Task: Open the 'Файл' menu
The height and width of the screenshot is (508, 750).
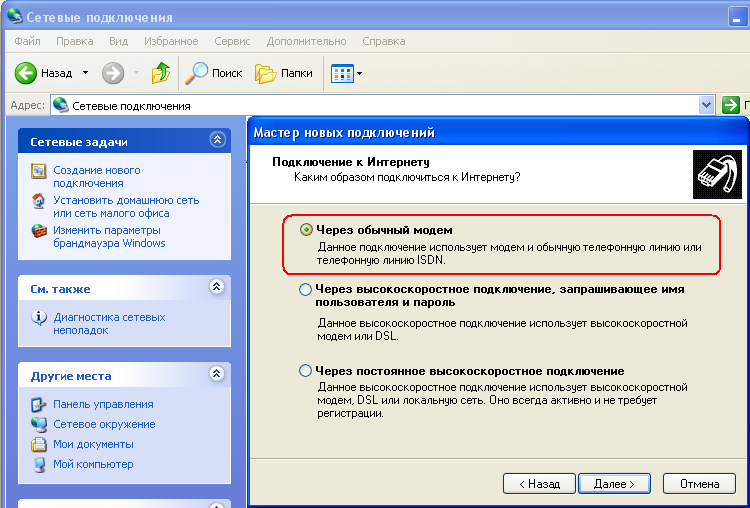Action: coord(27,41)
